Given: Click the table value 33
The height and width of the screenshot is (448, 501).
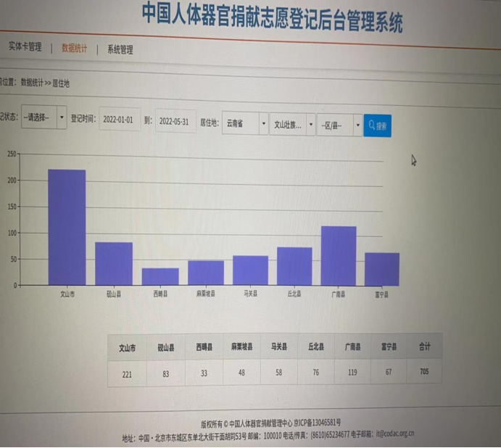Looking at the screenshot, I should click(x=204, y=373).
